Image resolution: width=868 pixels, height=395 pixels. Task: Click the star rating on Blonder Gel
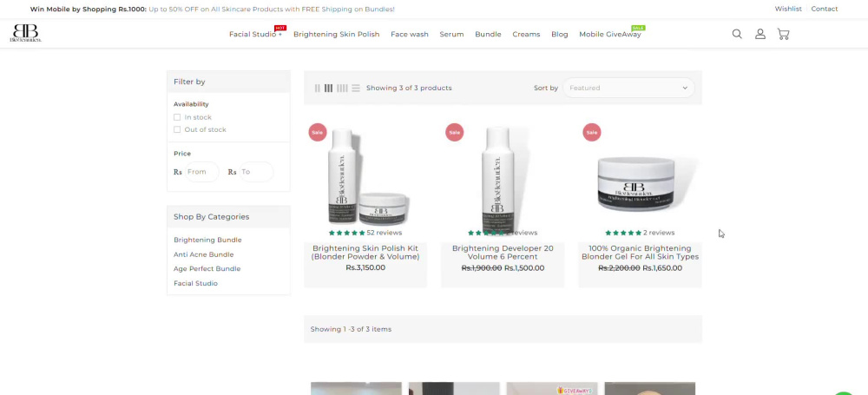tap(623, 233)
